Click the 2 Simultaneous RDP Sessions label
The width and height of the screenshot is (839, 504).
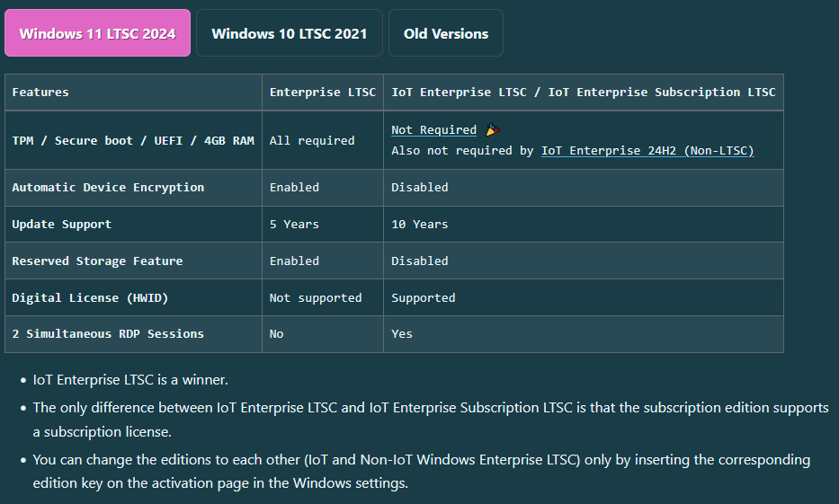(133, 334)
